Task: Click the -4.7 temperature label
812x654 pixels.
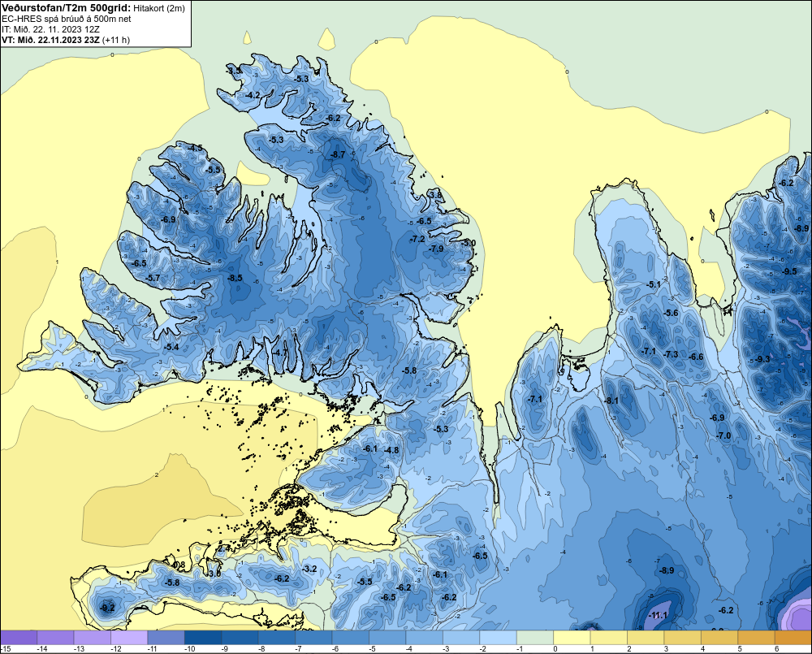Action: pyautogui.click(x=279, y=353)
